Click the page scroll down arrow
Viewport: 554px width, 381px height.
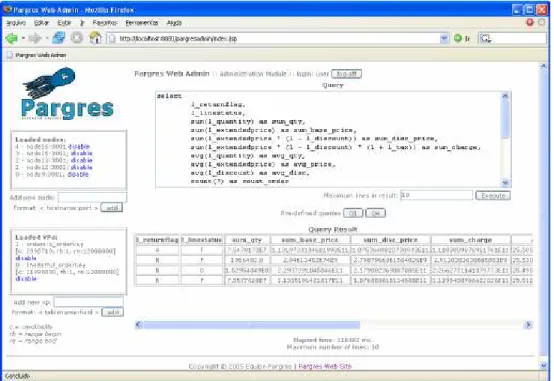tap(543, 365)
